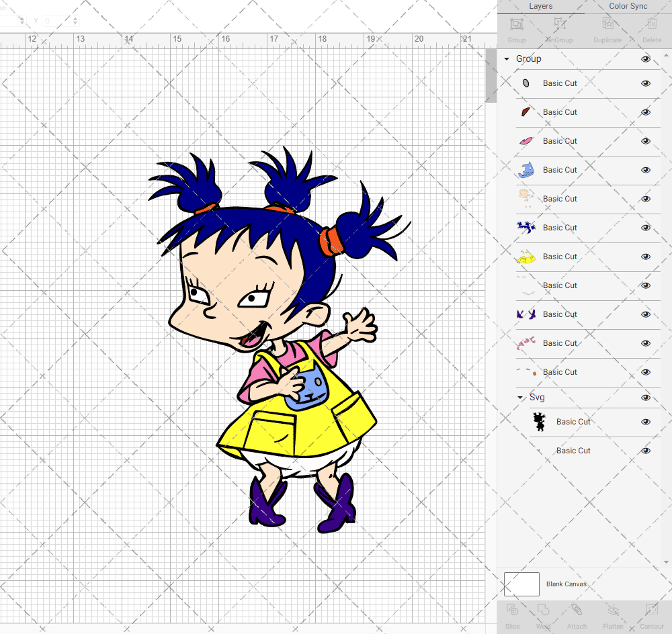The height and width of the screenshot is (634, 672).
Task: Hide the black silhouette layer
Action: click(646, 422)
